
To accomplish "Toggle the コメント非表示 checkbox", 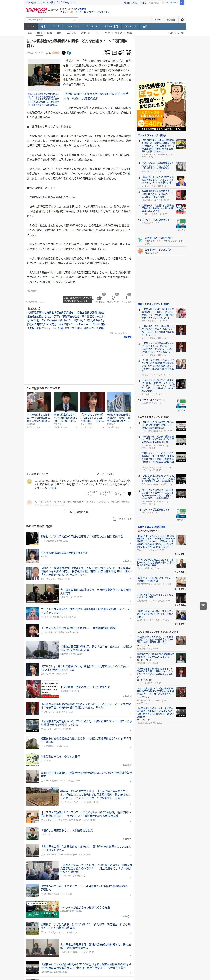I will pyautogui.click(x=115, y=519).
